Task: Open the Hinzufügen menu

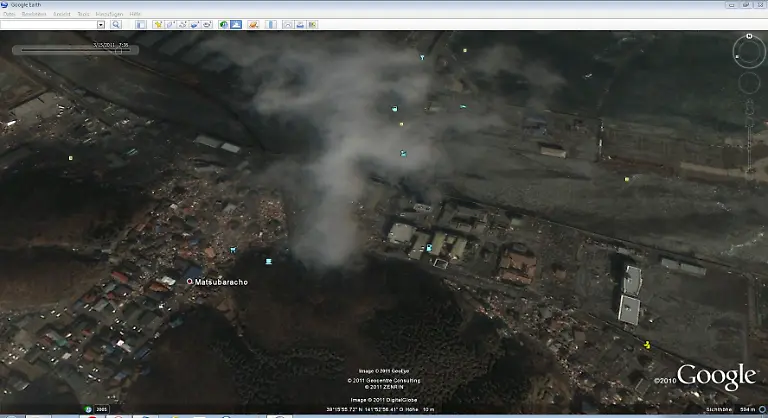Action: click(109, 14)
